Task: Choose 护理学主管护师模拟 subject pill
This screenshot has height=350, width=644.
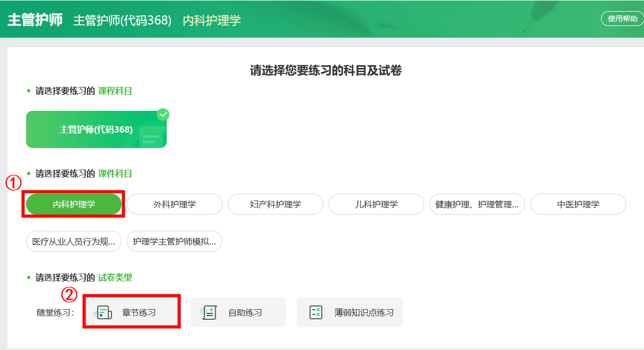Action: [175, 241]
